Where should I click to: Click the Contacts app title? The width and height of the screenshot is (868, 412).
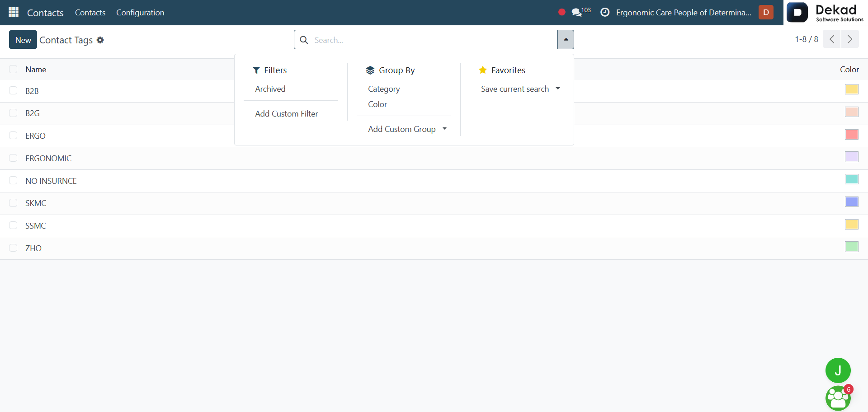tap(45, 13)
